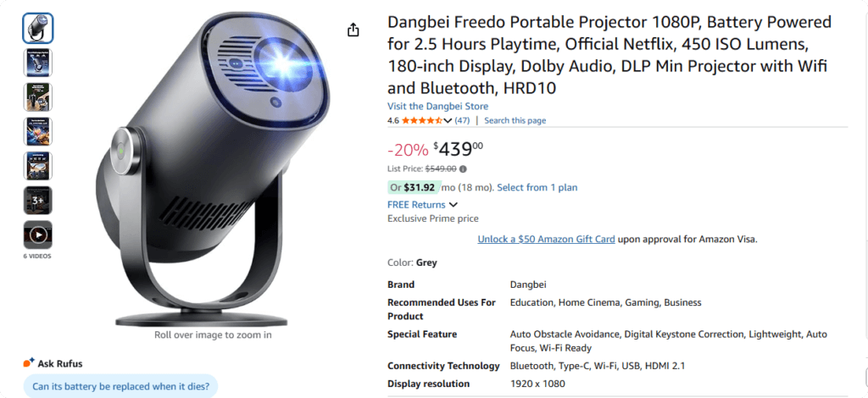Open the 47 customer reviews link
This screenshot has height=398, width=868.
coord(462,120)
